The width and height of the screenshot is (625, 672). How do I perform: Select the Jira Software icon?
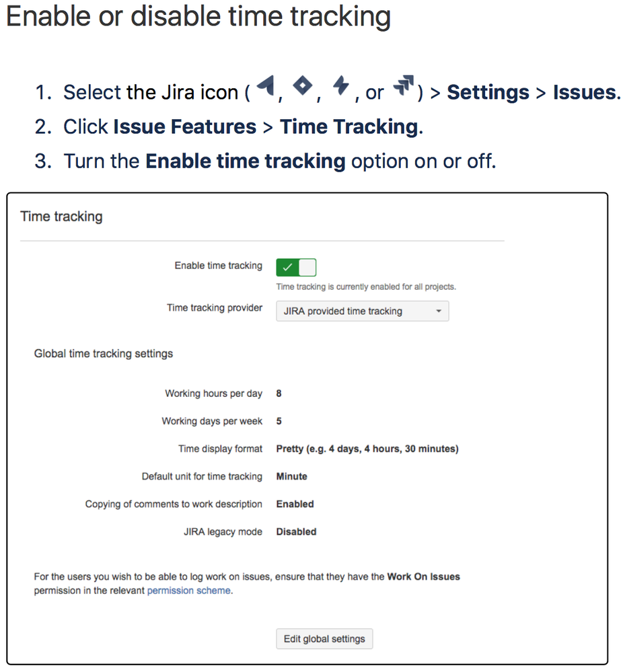[x=264, y=85]
